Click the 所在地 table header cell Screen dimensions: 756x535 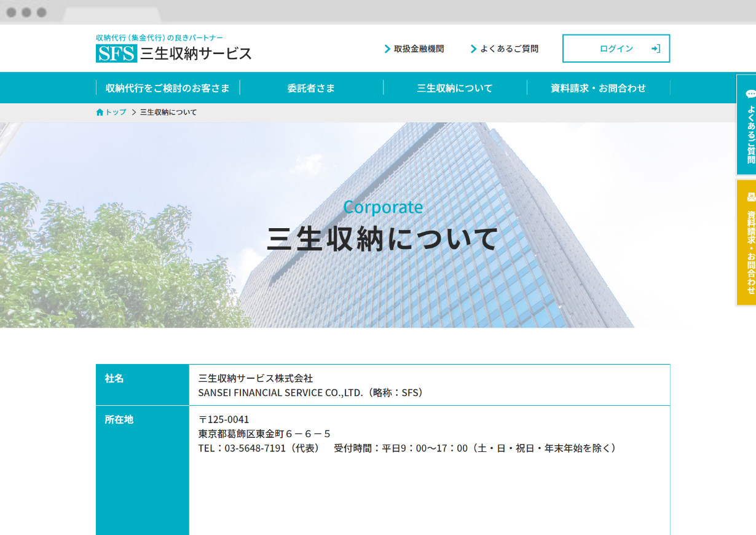tap(143, 470)
